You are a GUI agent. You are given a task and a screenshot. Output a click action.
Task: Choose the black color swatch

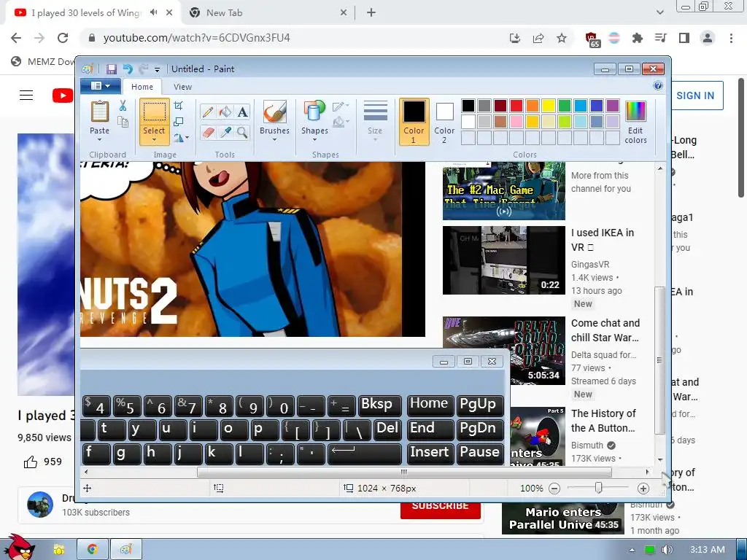468,106
